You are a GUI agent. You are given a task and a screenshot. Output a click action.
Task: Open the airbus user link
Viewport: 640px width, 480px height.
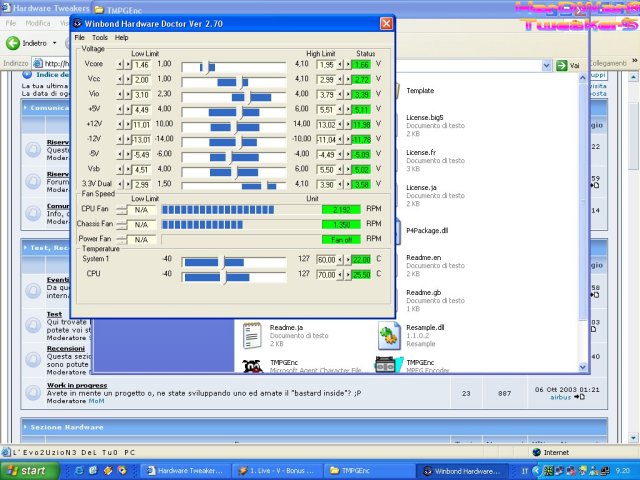tap(560, 397)
